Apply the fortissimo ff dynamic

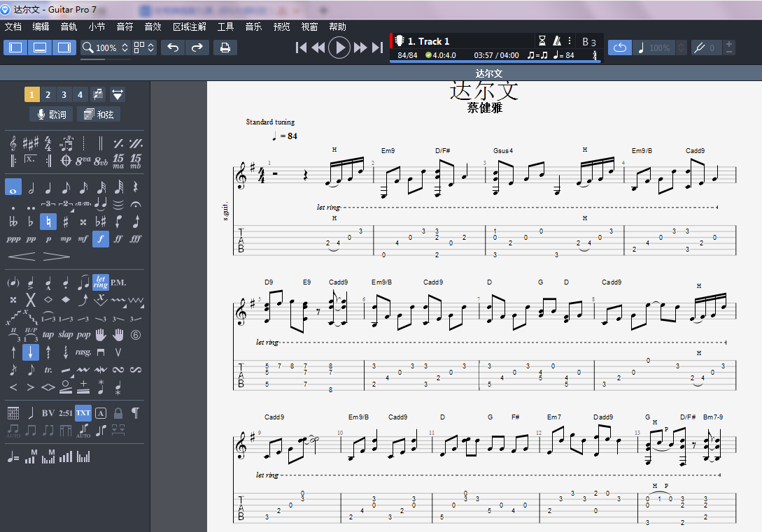click(x=118, y=239)
